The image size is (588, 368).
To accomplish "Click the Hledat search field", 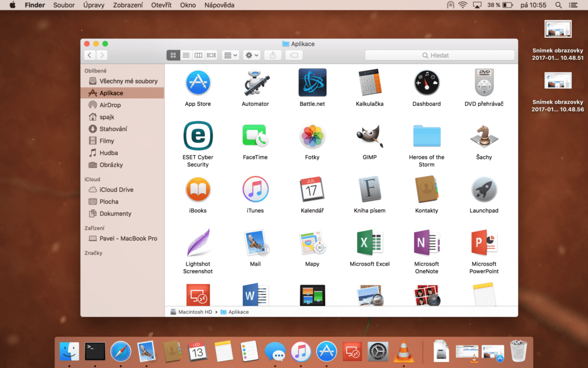I will tap(439, 55).
